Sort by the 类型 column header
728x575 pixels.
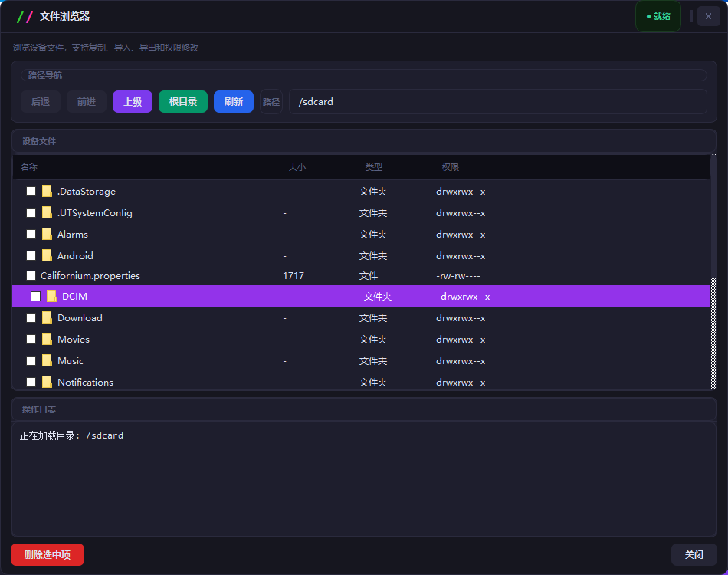374,167
